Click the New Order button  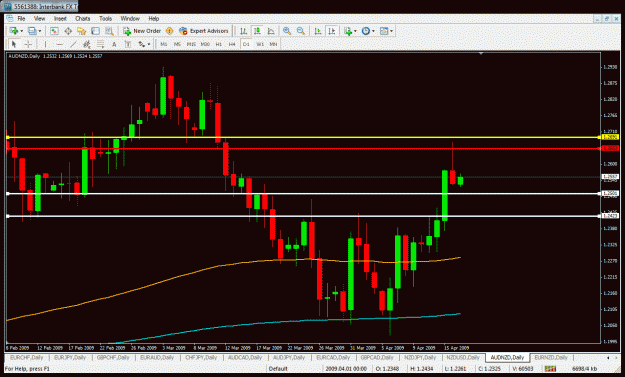click(142, 31)
